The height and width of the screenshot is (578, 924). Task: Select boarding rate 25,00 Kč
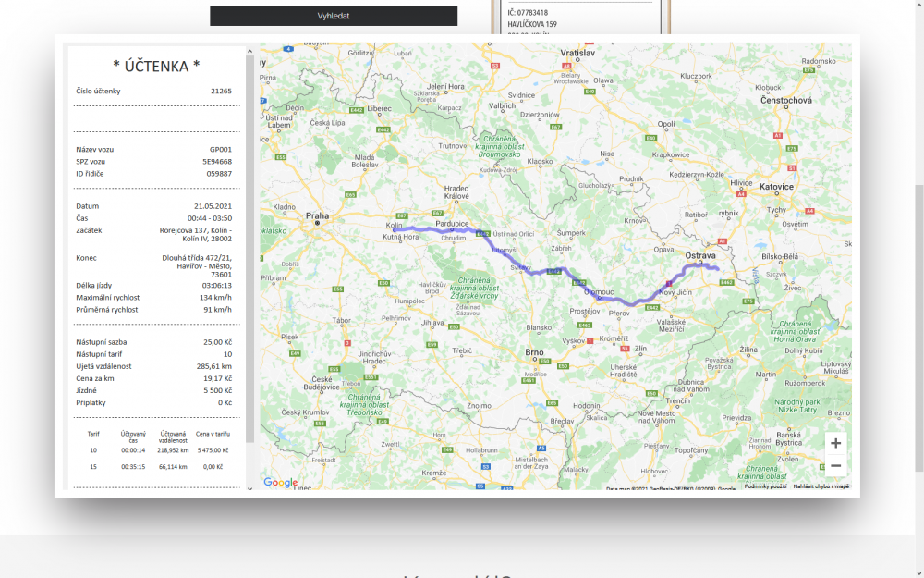point(217,342)
